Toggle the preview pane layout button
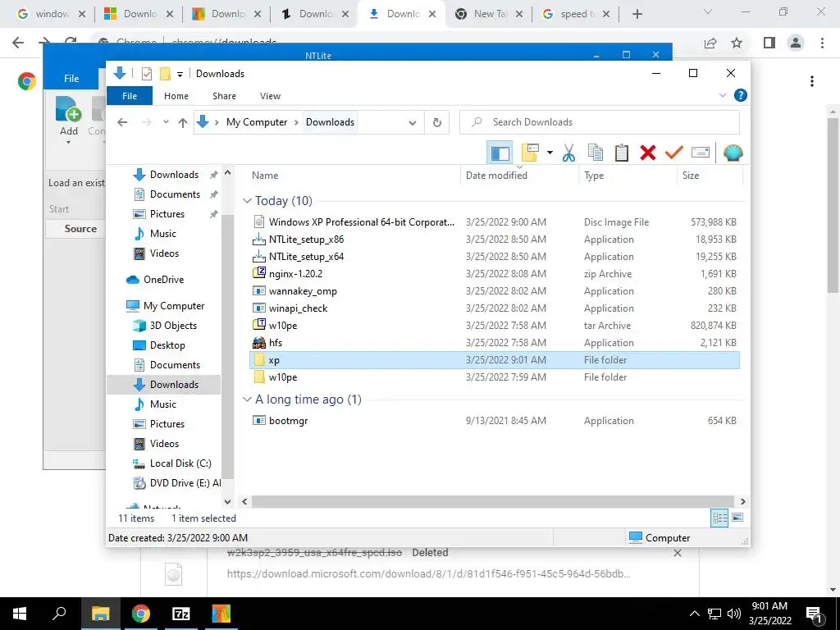This screenshot has height=630, width=840. pos(500,153)
